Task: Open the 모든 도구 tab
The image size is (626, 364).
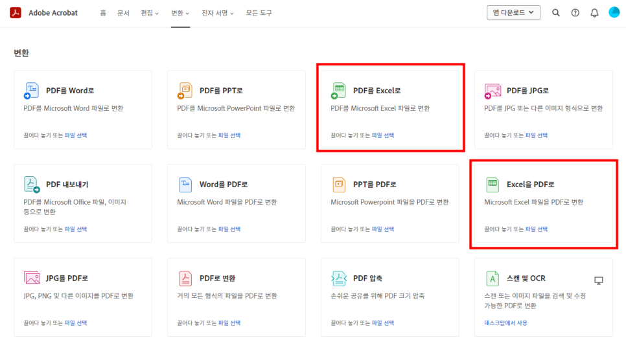Action: pyautogui.click(x=259, y=13)
